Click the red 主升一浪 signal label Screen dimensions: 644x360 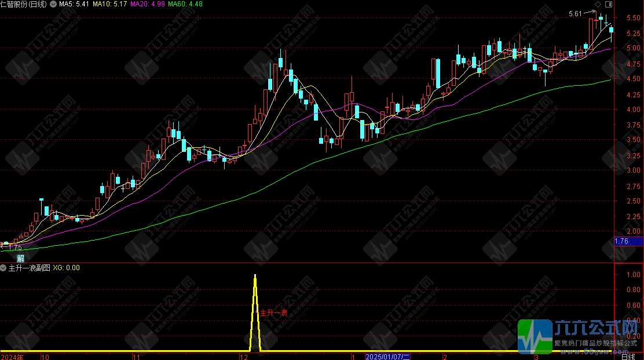coord(273,313)
